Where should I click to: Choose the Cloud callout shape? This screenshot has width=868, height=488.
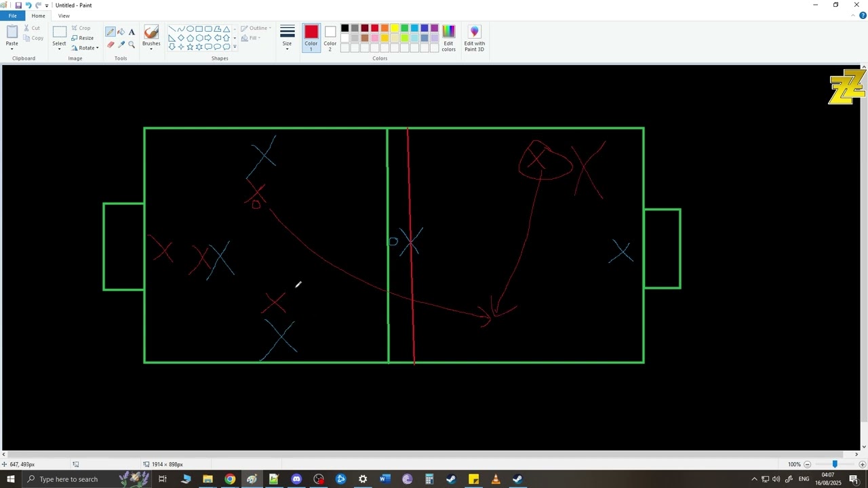[226, 47]
